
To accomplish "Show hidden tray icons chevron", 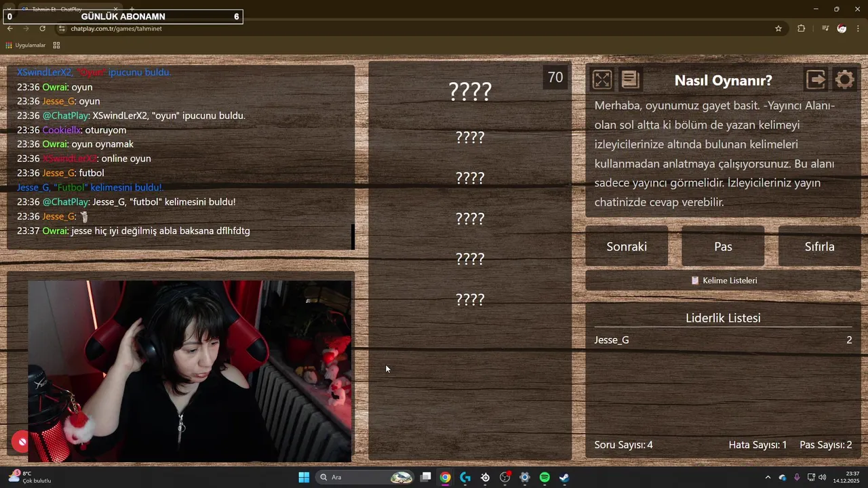I will click(768, 477).
